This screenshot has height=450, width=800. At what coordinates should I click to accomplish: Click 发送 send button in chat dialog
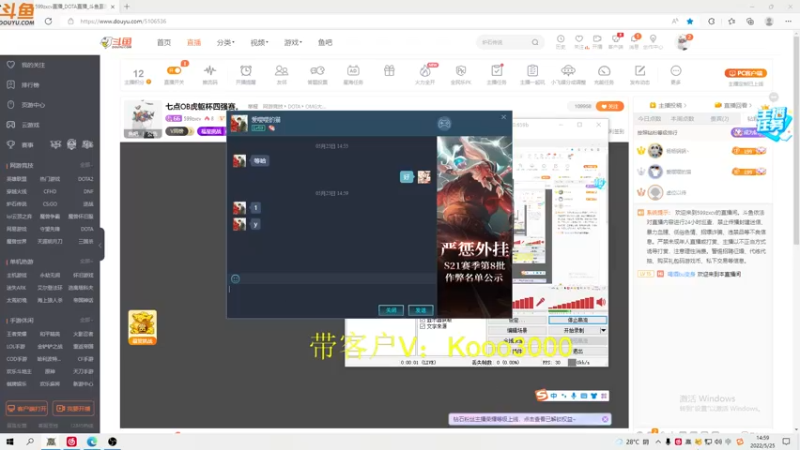tap(420, 310)
